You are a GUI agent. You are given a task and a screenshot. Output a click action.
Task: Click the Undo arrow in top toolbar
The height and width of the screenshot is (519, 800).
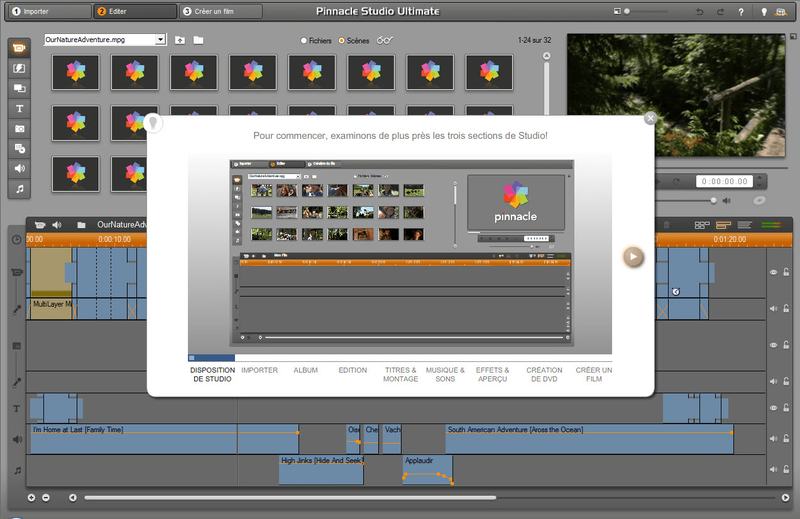(699, 12)
